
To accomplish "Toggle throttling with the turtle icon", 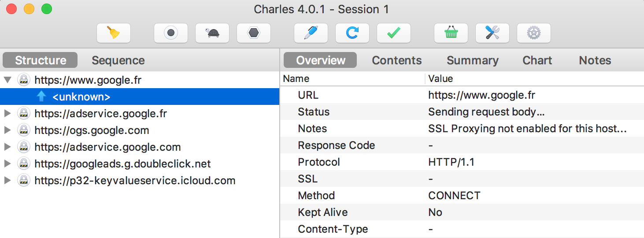I will click(x=212, y=33).
